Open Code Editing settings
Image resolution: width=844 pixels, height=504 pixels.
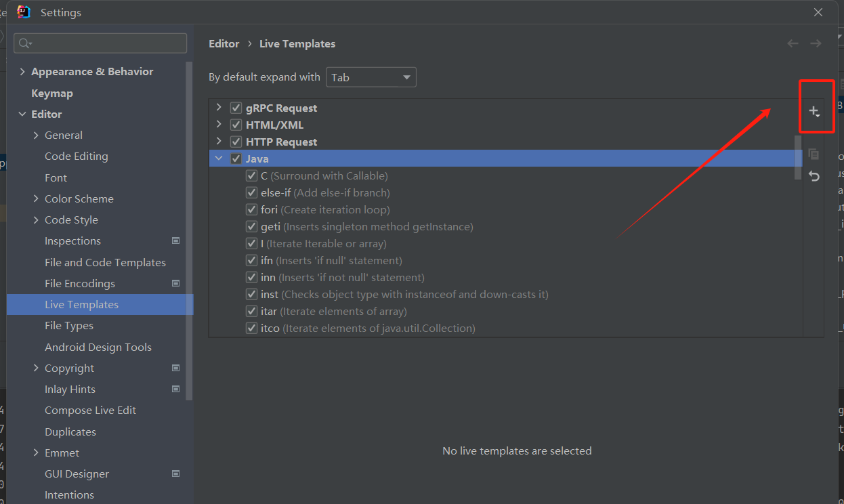click(76, 156)
